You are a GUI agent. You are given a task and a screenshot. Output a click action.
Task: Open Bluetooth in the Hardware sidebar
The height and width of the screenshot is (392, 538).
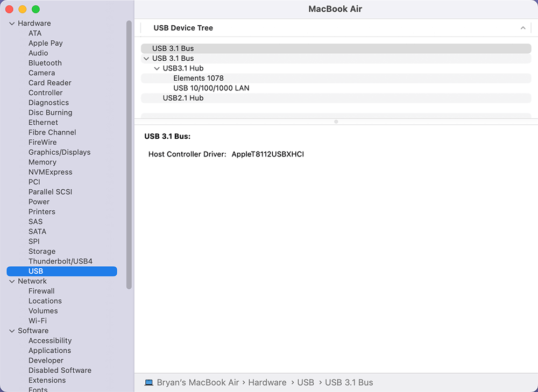coord(45,63)
